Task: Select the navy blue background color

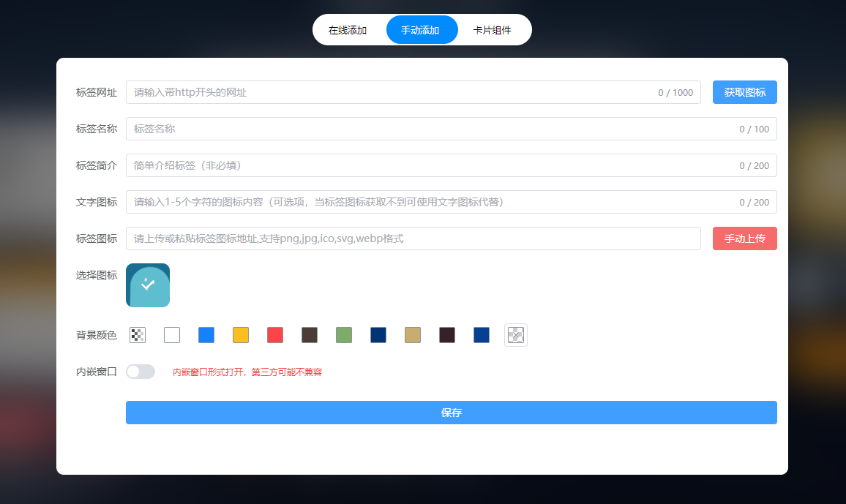Action: coord(378,334)
